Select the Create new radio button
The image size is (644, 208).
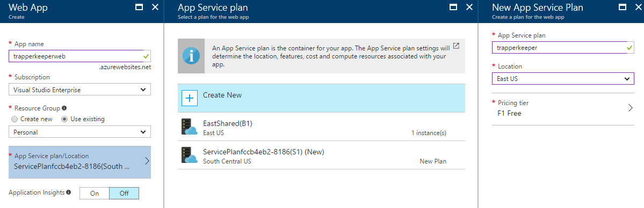coord(15,119)
